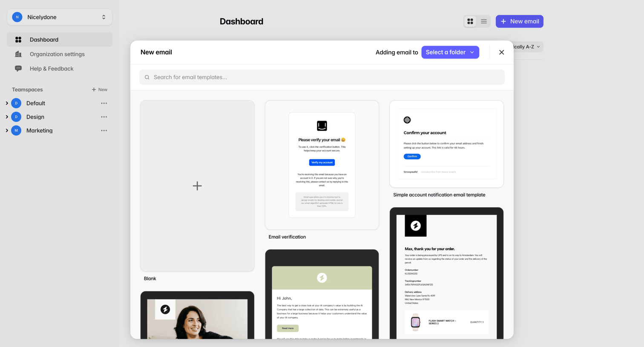The height and width of the screenshot is (347, 644).
Task: Switch to list view
Action: click(x=484, y=21)
